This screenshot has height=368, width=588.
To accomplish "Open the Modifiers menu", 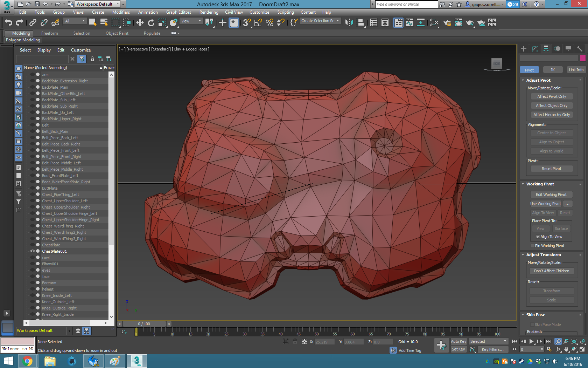I will click(x=121, y=12).
